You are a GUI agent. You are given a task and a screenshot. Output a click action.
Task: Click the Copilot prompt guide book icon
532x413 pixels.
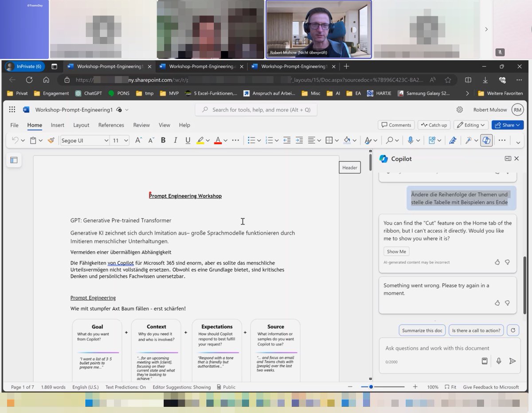coord(485,361)
